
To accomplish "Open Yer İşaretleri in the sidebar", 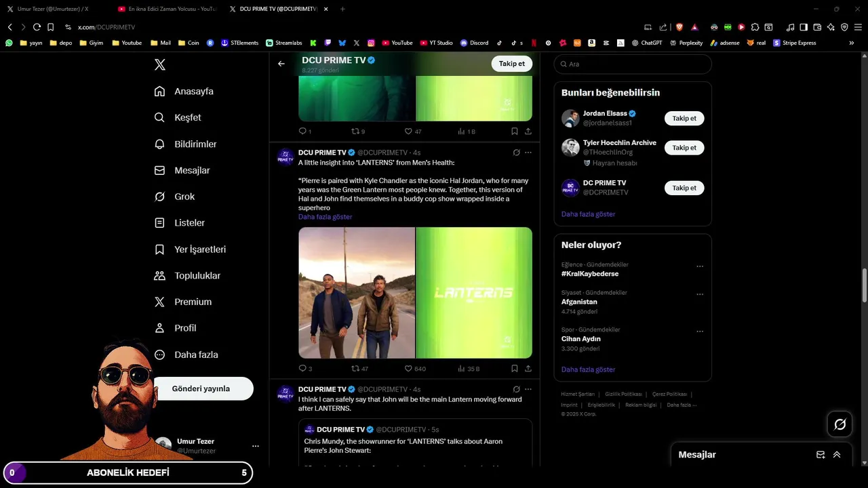I will (x=190, y=249).
